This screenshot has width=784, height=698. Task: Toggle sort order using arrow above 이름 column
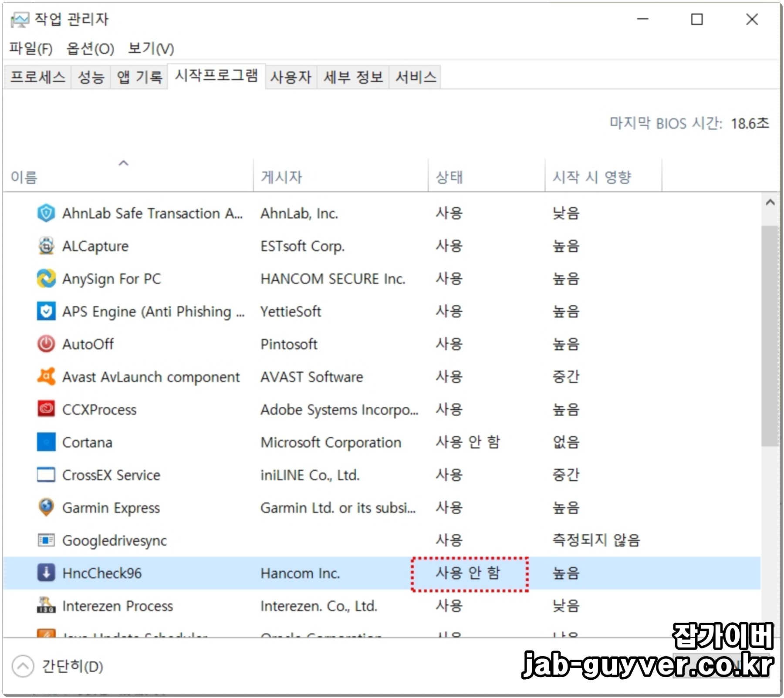coord(124,163)
